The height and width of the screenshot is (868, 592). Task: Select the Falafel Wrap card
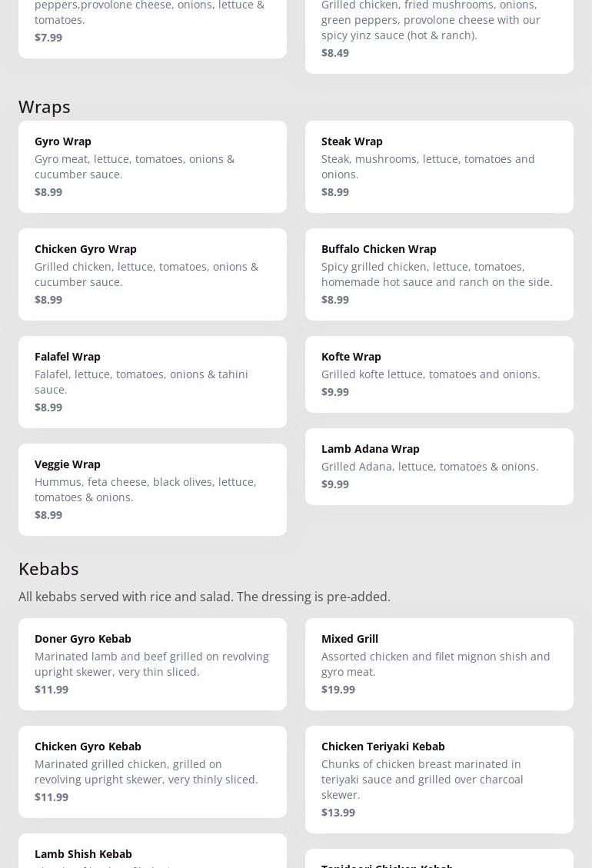tap(152, 381)
